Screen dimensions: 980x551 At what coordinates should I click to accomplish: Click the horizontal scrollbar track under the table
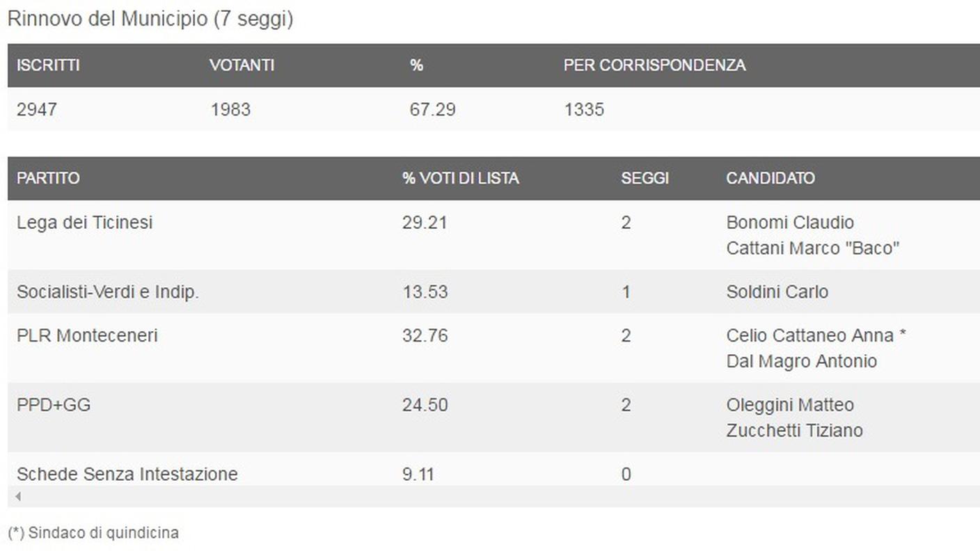coord(487,497)
